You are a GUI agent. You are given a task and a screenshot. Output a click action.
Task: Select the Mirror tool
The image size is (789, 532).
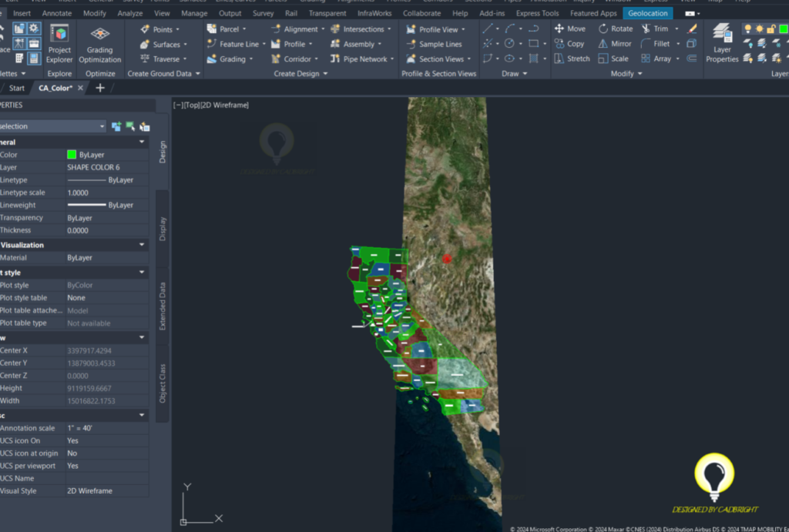(x=614, y=44)
